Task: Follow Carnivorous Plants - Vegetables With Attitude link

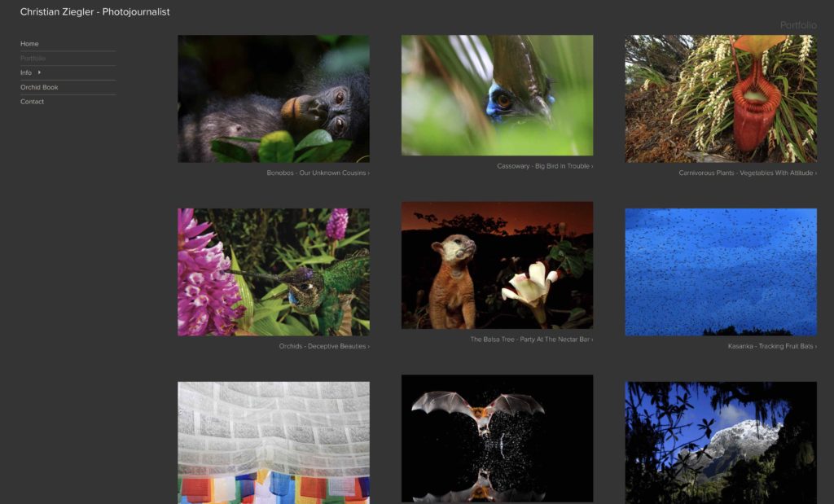Action: coord(748,173)
